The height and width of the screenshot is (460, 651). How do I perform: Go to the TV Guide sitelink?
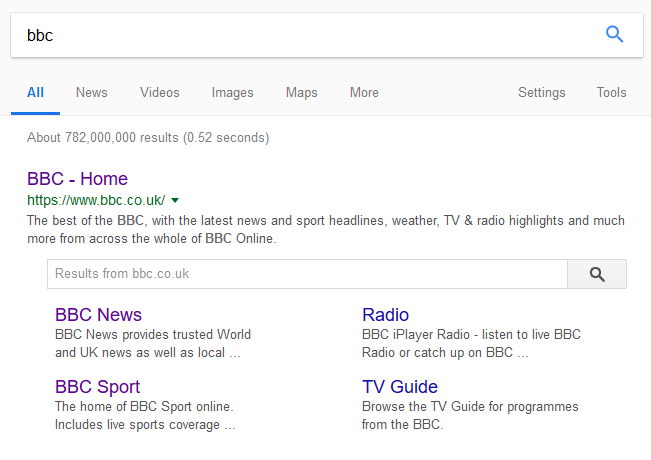(400, 387)
